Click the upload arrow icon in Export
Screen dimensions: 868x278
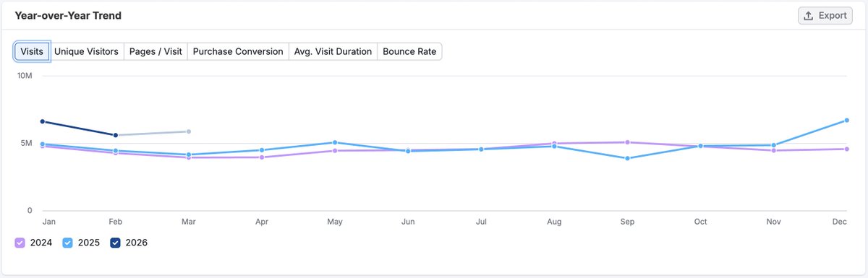pos(809,15)
